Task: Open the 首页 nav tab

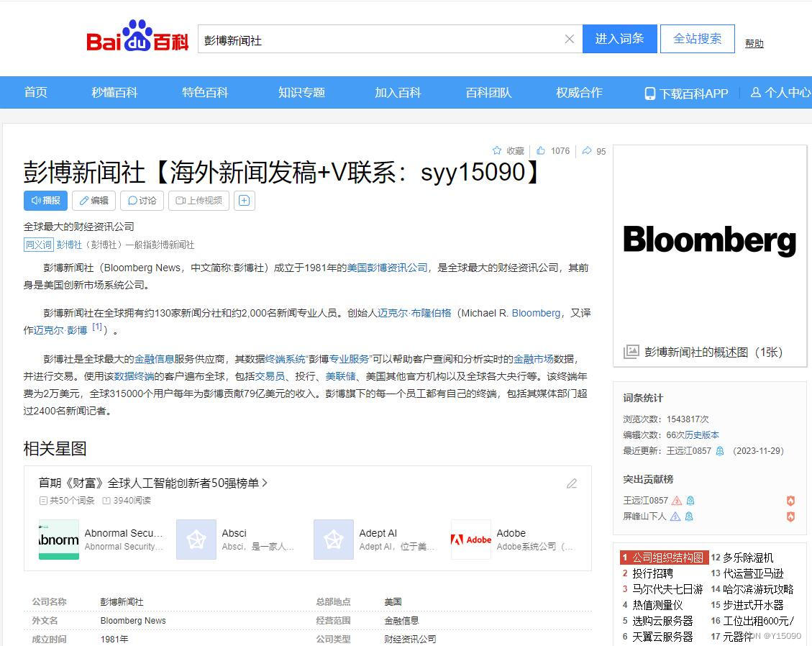Action: 36,92
